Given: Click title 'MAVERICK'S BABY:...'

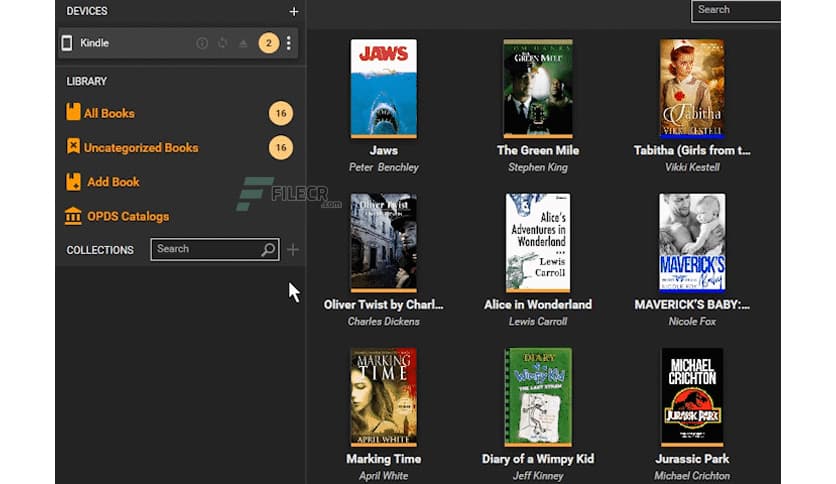Looking at the screenshot, I should [692, 305].
